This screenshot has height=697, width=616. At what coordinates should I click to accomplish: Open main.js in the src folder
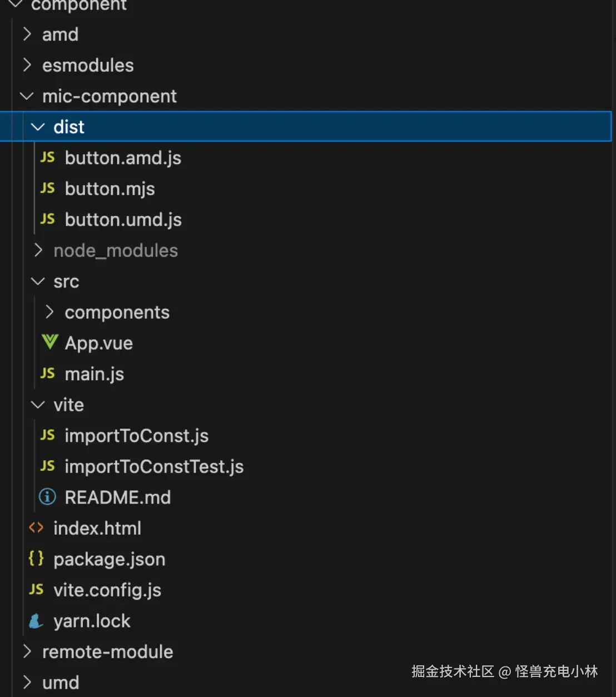[94, 374]
